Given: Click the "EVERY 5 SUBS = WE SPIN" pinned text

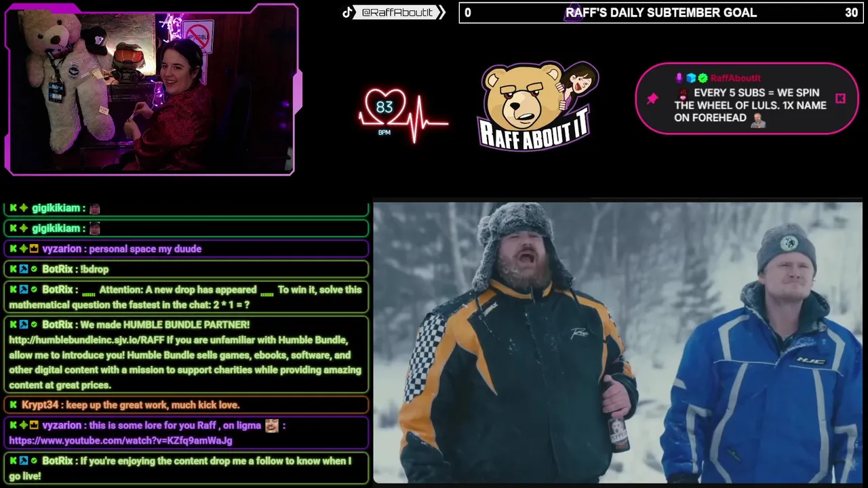Looking at the screenshot, I should (756, 93).
